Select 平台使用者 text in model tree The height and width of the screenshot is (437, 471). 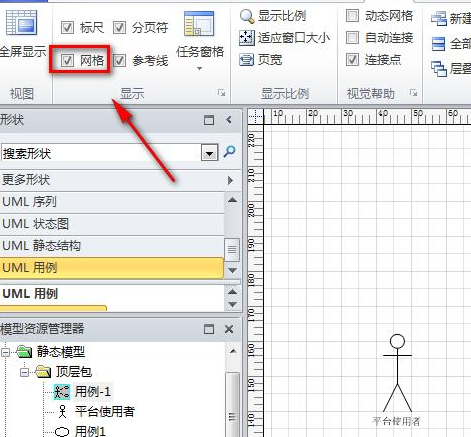click(105, 412)
